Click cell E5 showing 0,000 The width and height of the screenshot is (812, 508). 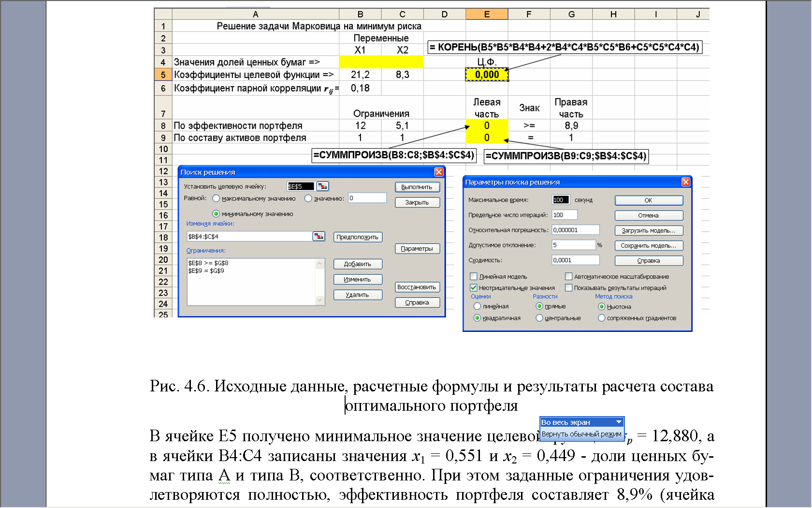click(487, 75)
